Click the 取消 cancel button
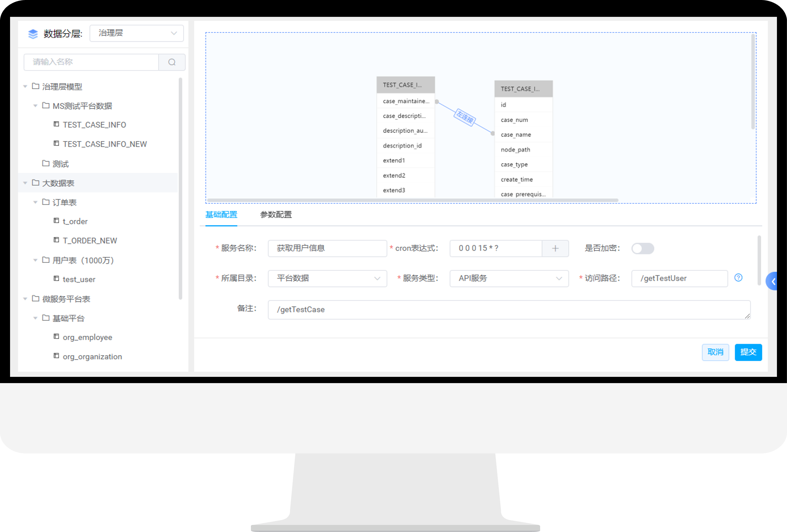 tap(715, 352)
